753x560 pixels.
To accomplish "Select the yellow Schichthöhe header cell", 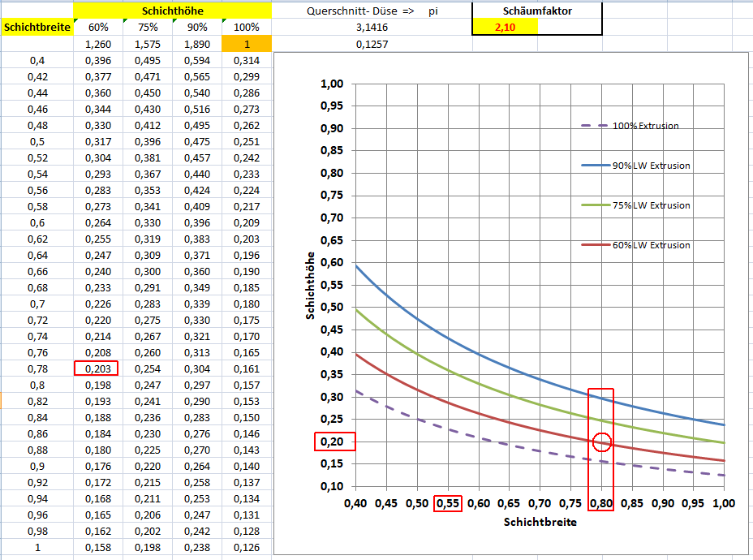I will 171,11.
